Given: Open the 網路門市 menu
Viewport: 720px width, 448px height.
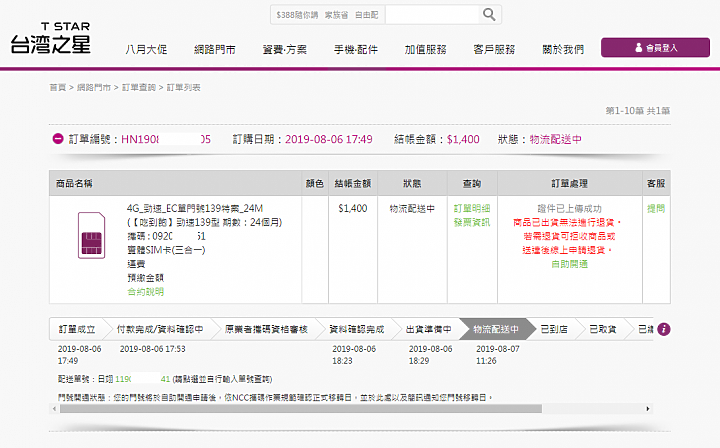Looking at the screenshot, I should [x=214, y=49].
